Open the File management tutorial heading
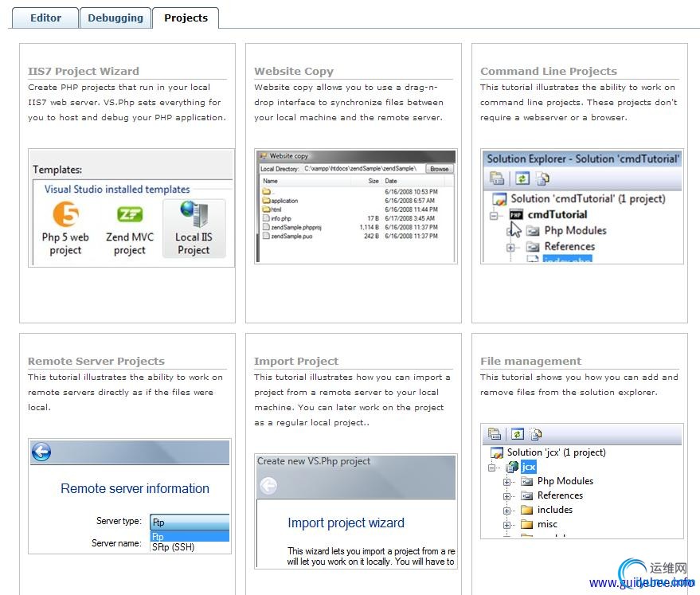The height and width of the screenshot is (595, 700). tap(531, 361)
